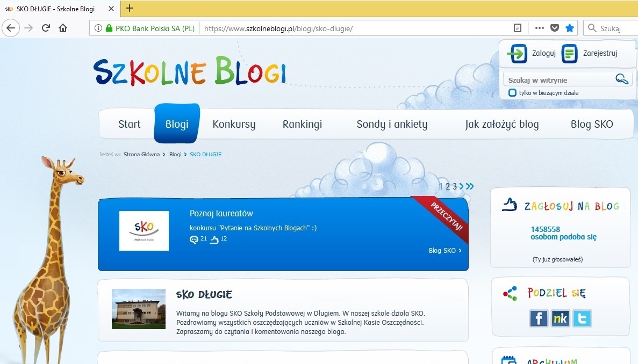Viewport: 638px width, 364px height.
Task: Click the Zaloguj link
Action: coord(543,53)
